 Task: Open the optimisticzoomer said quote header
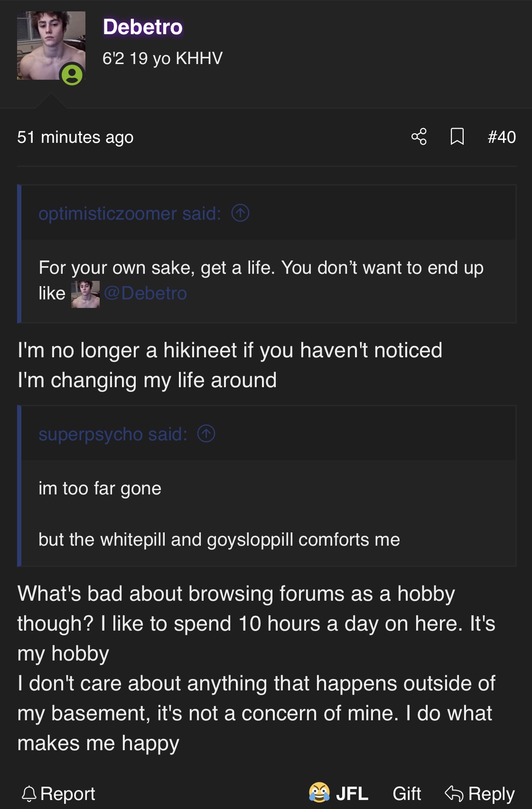130,214
